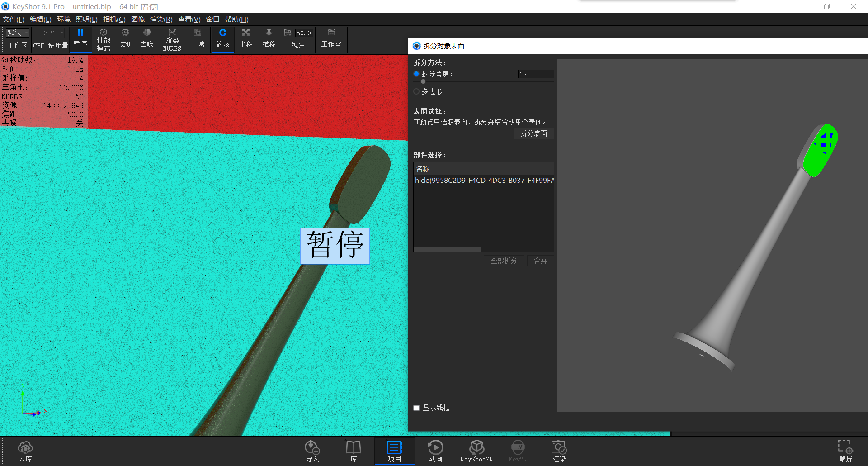
Task: Open the 性能模式 (Performance Mode)
Action: [104, 39]
